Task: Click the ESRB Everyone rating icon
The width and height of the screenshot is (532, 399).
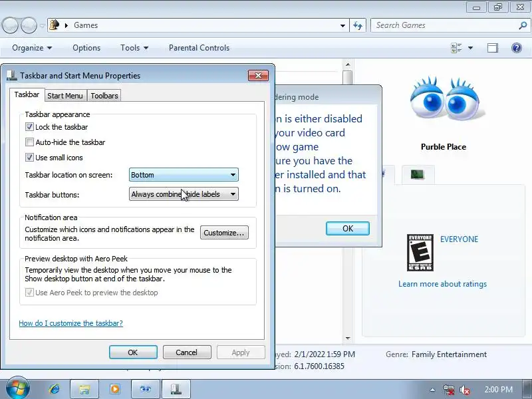Action: (x=420, y=253)
